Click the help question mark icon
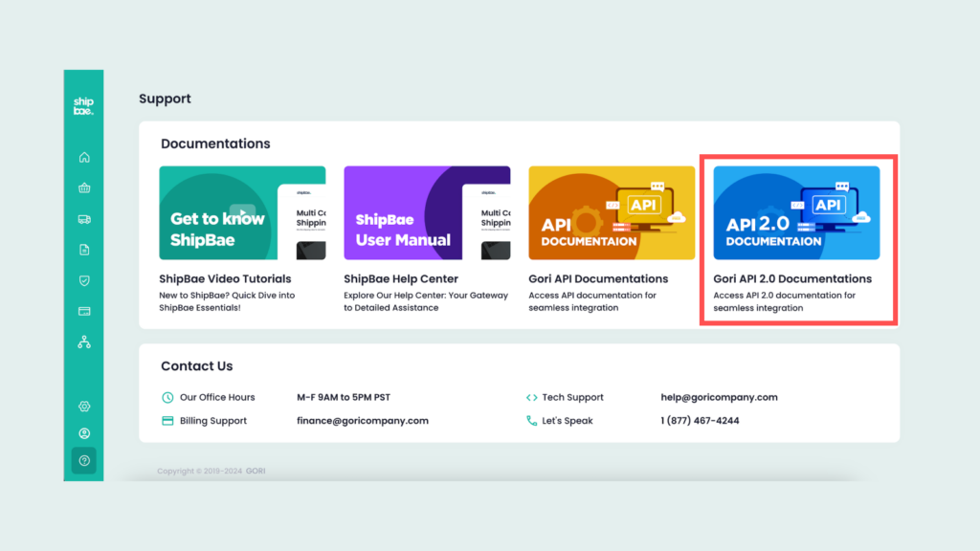This screenshot has height=551, width=980. click(x=84, y=461)
